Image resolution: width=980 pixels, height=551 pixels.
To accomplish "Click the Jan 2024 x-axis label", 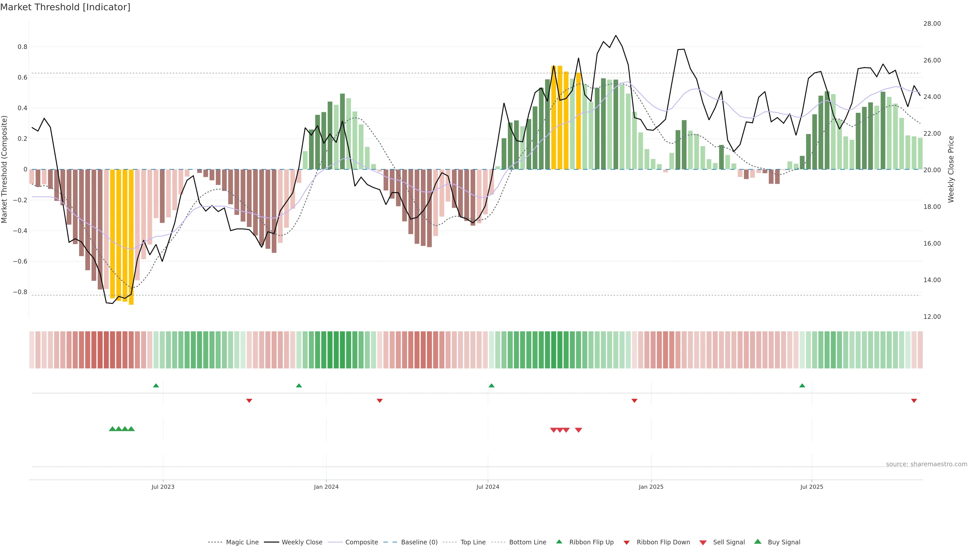I will click(326, 487).
